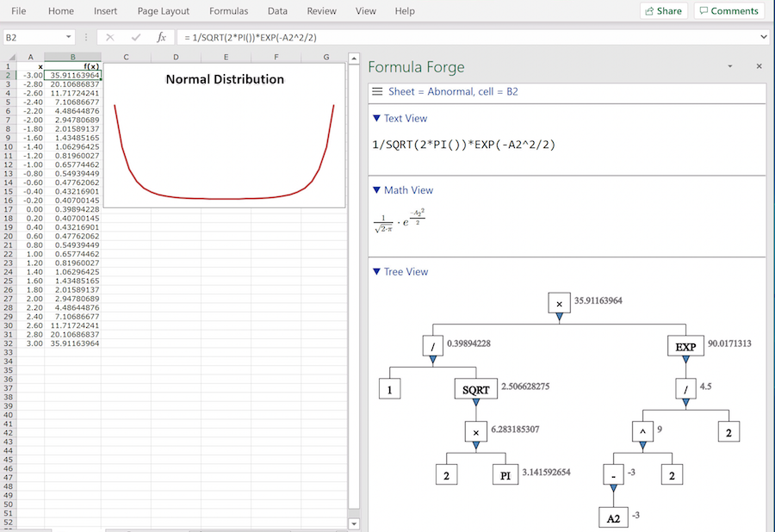Screen dimensions: 775x532
Task: Open the View ribbon tab
Action: point(365,11)
